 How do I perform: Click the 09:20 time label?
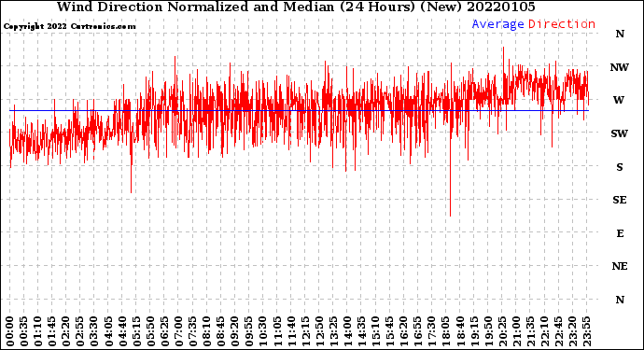click(x=234, y=331)
